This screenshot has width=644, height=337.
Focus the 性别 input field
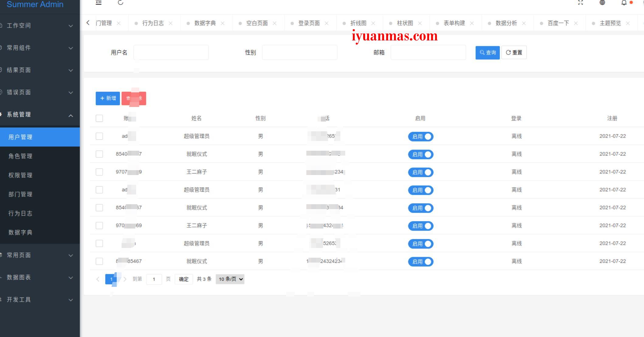[x=300, y=53]
